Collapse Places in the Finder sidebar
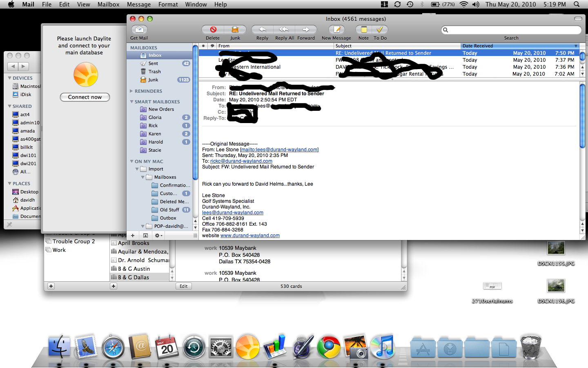This screenshot has height=368, width=588. point(9,184)
